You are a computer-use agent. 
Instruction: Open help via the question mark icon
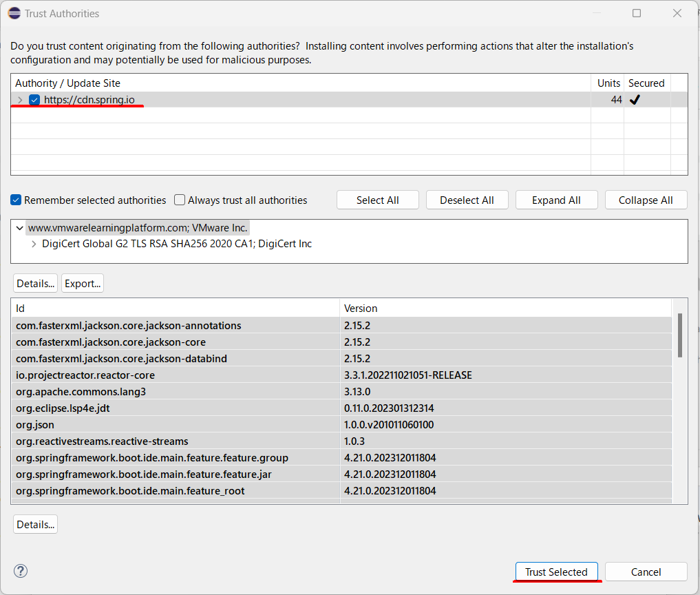pos(20,571)
